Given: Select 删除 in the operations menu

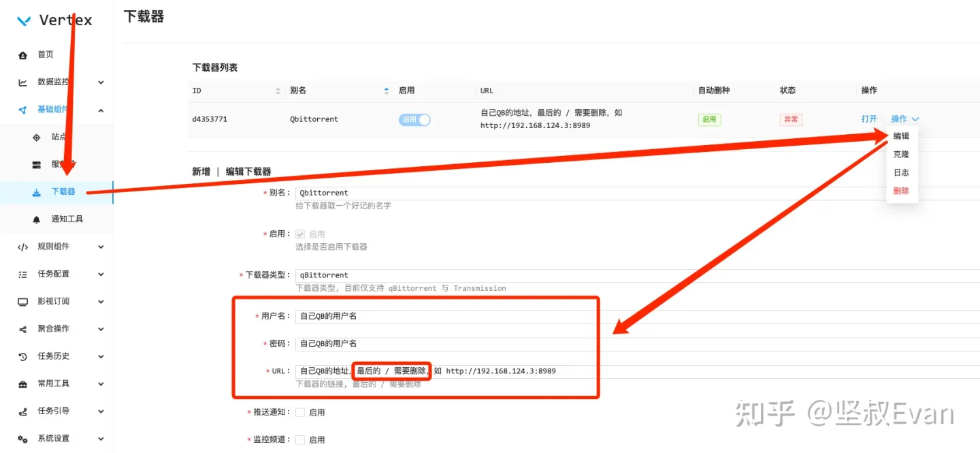Looking at the screenshot, I should tap(901, 191).
